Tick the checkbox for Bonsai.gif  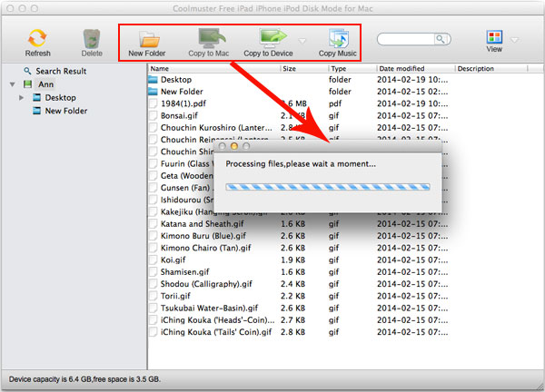tap(153, 115)
